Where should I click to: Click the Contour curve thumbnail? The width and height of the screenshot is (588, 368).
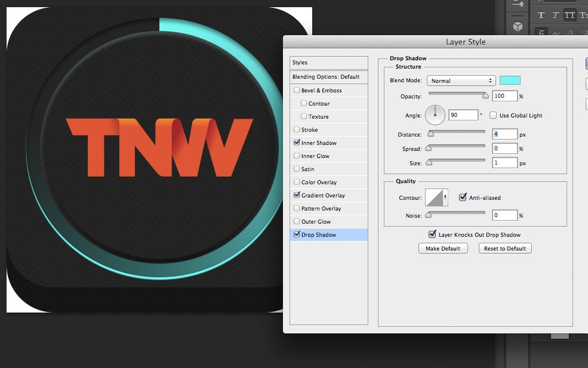click(434, 197)
